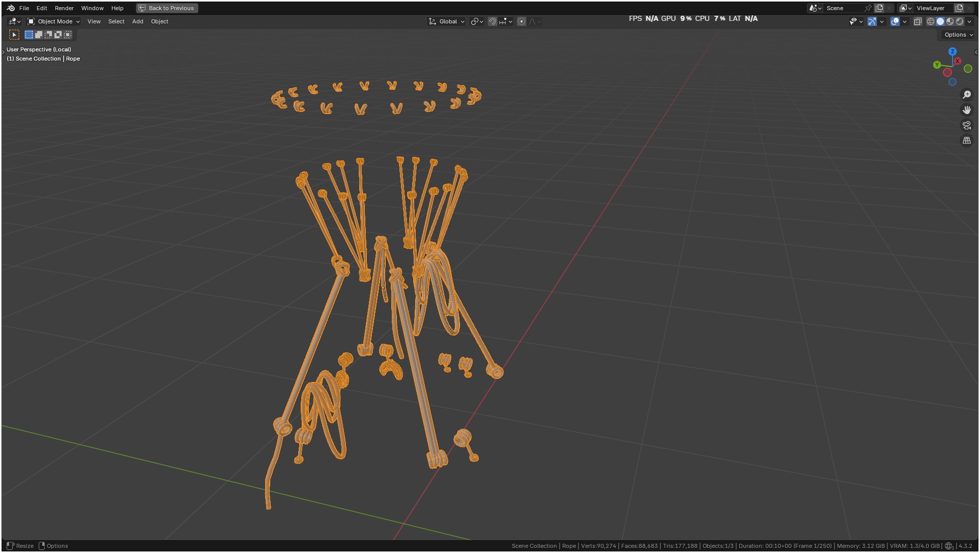This screenshot has height=553, width=980.
Task: Click the Back to Previous button
Action: [167, 8]
